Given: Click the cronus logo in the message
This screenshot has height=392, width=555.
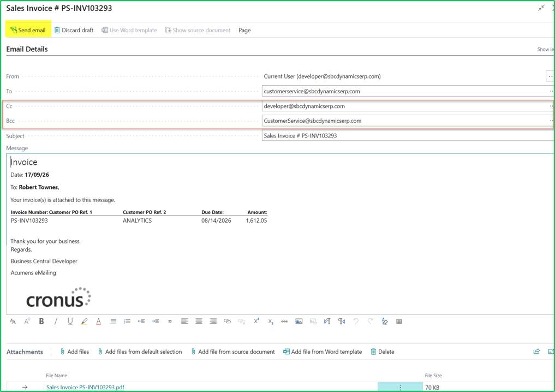Looking at the screenshot, I should pyautogui.click(x=58, y=297).
